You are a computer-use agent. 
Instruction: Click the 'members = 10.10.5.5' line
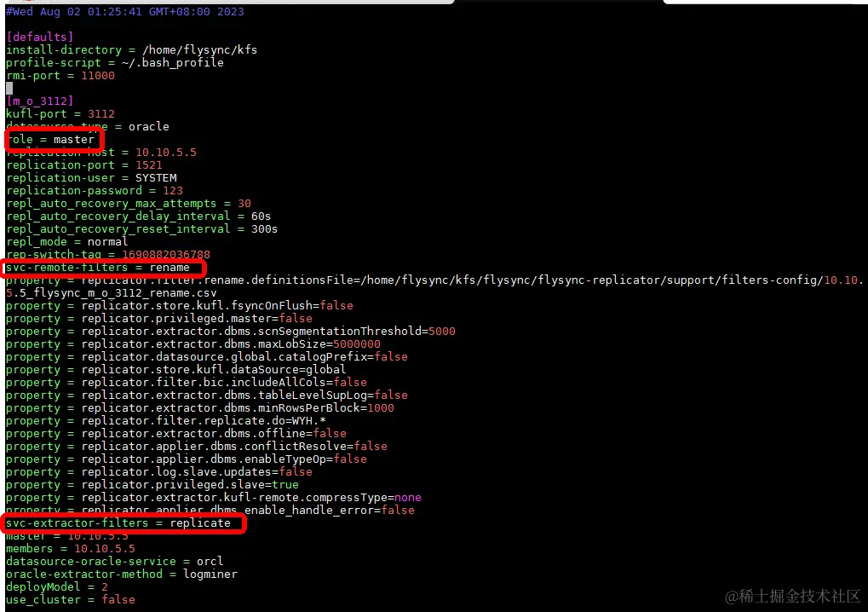tap(71, 548)
